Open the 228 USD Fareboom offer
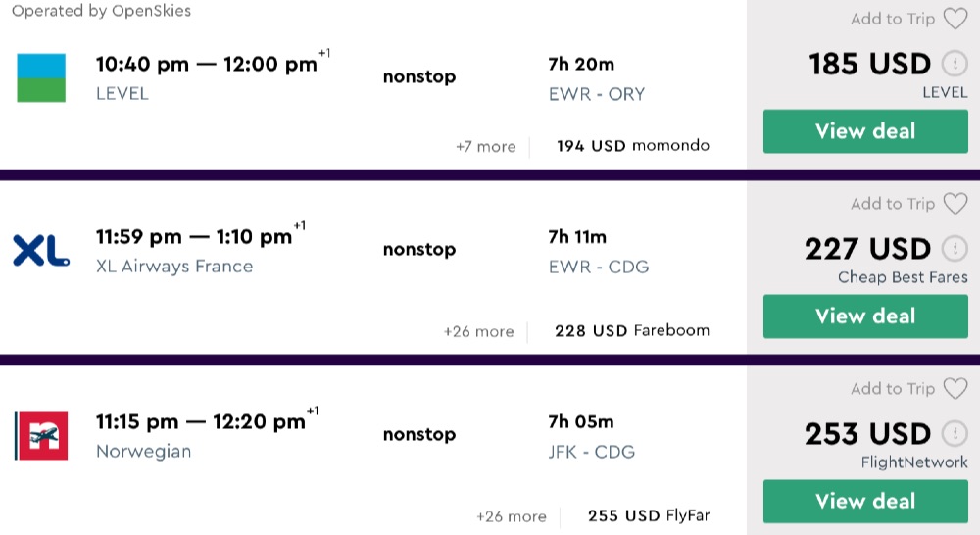This screenshot has height=535, width=980. (631, 330)
